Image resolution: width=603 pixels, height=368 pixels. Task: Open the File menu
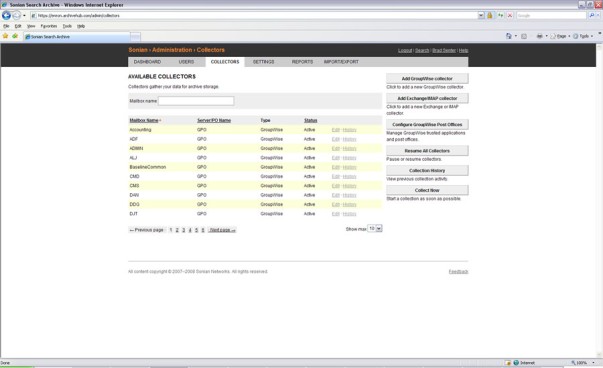(6, 26)
